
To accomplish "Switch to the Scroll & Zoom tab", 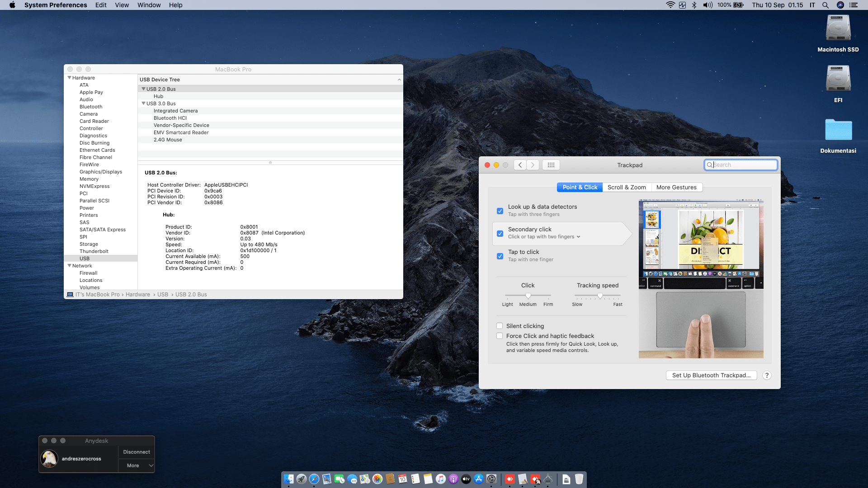I will (627, 187).
